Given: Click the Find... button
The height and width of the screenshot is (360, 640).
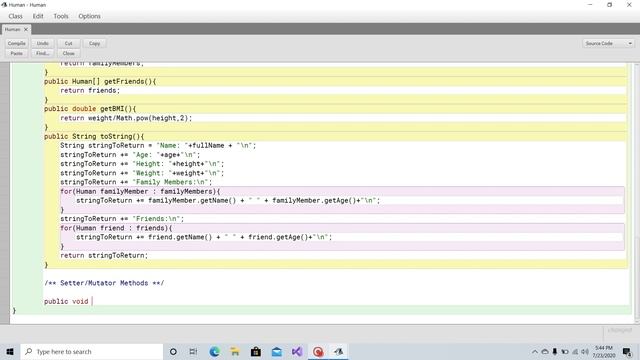Looking at the screenshot, I should pos(42,53).
